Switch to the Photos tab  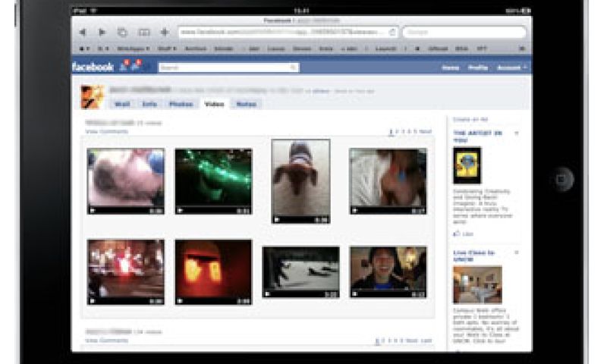181,104
